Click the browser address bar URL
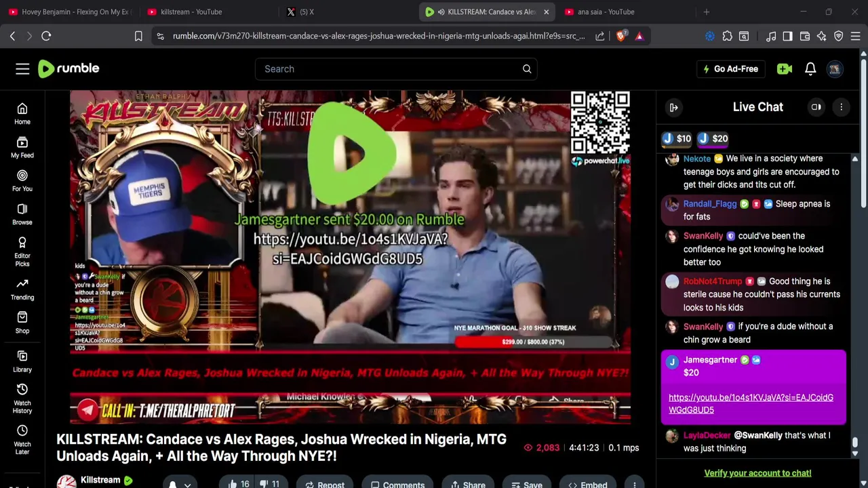Viewport: 868px width, 488px height. (378, 36)
